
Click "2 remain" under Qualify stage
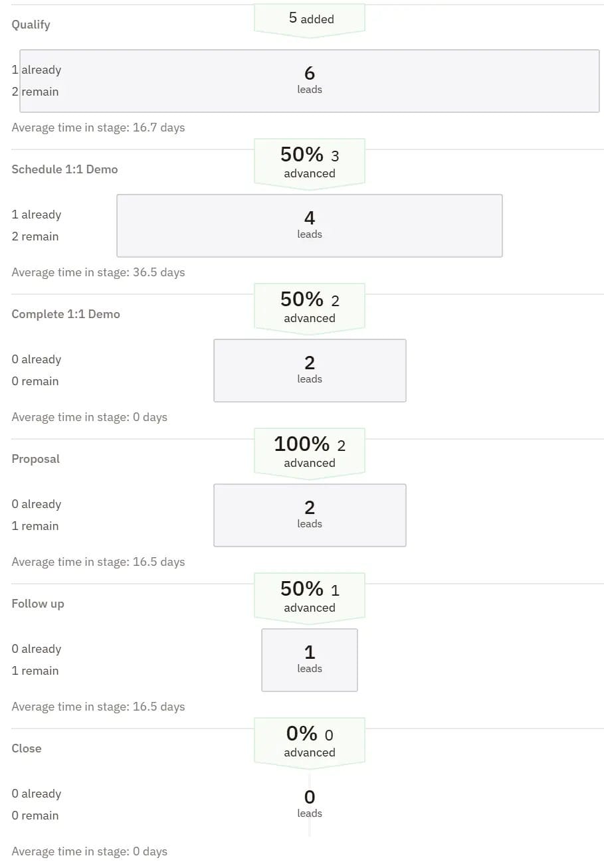click(35, 92)
